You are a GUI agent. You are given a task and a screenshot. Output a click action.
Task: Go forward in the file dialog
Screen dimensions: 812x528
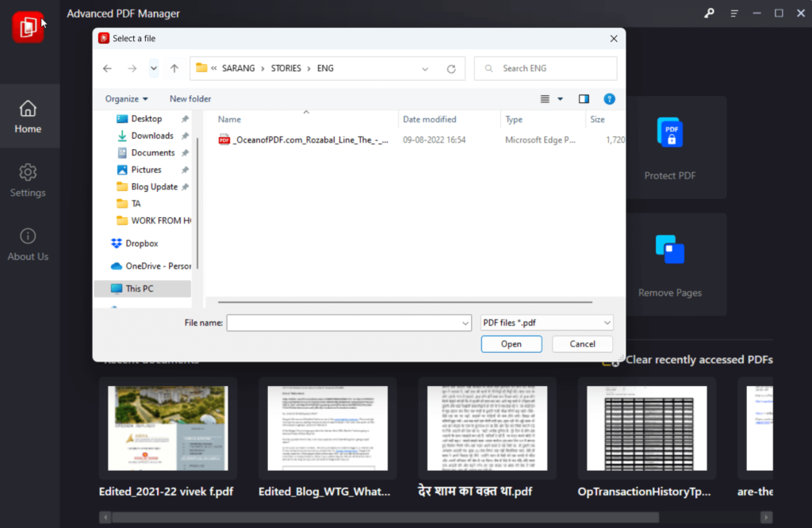[132, 68]
